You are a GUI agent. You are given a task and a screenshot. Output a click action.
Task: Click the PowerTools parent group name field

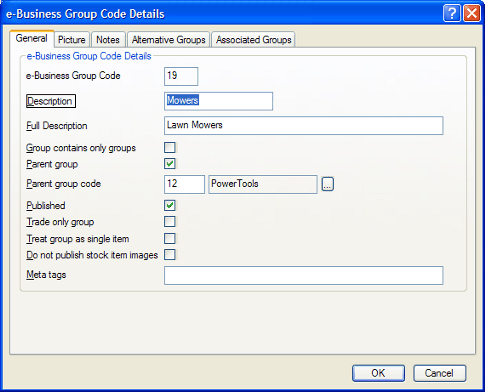coord(263,184)
